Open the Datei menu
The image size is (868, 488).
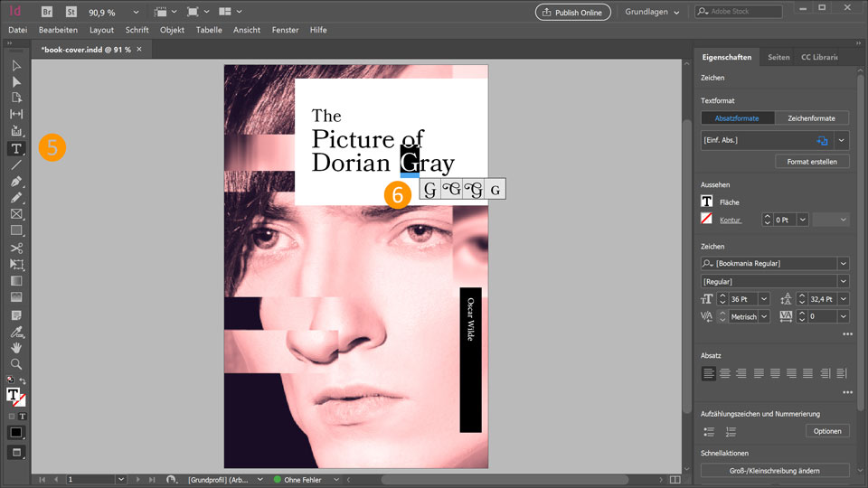pos(18,30)
